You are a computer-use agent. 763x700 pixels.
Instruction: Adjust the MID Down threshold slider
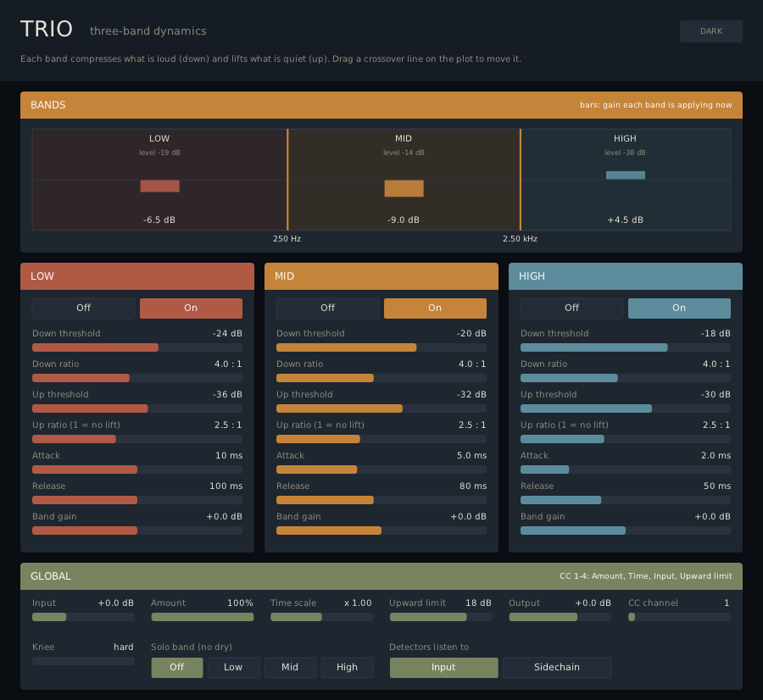(381, 347)
